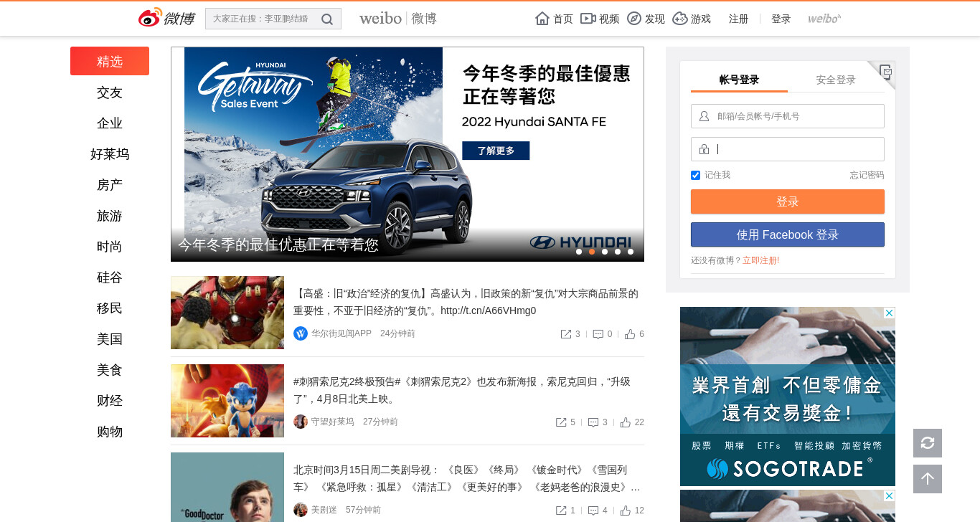Switch to 安全登录 tab
980x522 pixels.
tap(836, 80)
